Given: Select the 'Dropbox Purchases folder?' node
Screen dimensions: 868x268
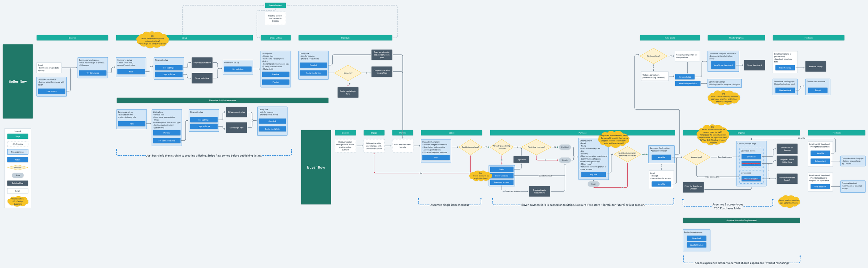Looking at the screenshot, I should [x=787, y=179].
